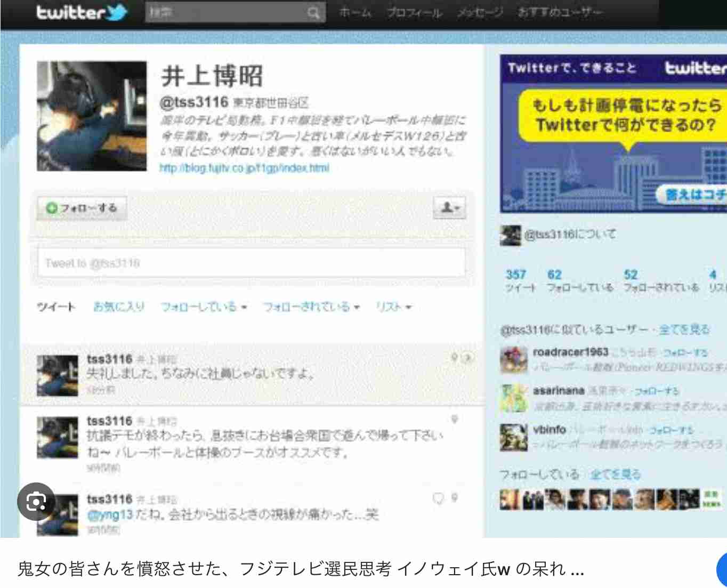The height and width of the screenshot is (588, 727).
Task: Click the roadracer1963 avatar
Action: point(514,360)
